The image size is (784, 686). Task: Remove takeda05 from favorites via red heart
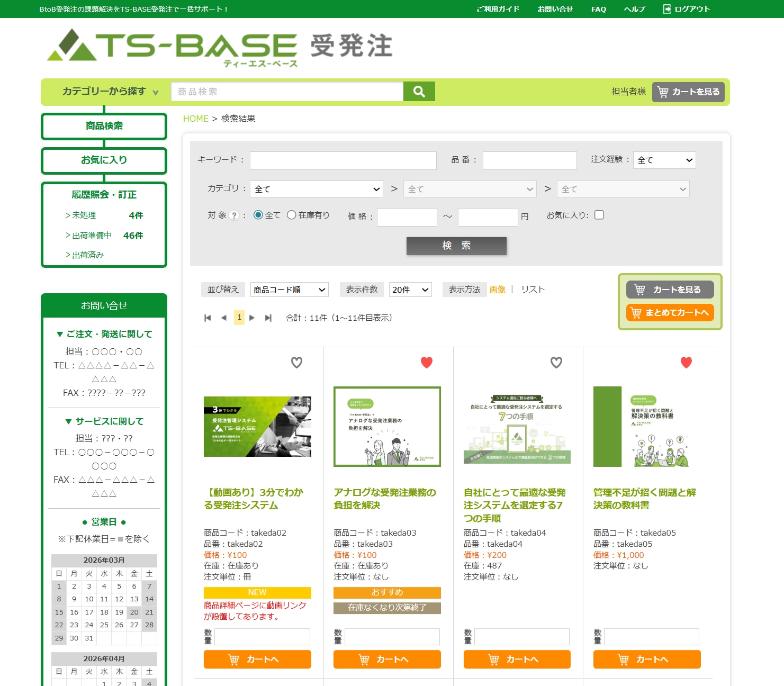[x=686, y=363]
